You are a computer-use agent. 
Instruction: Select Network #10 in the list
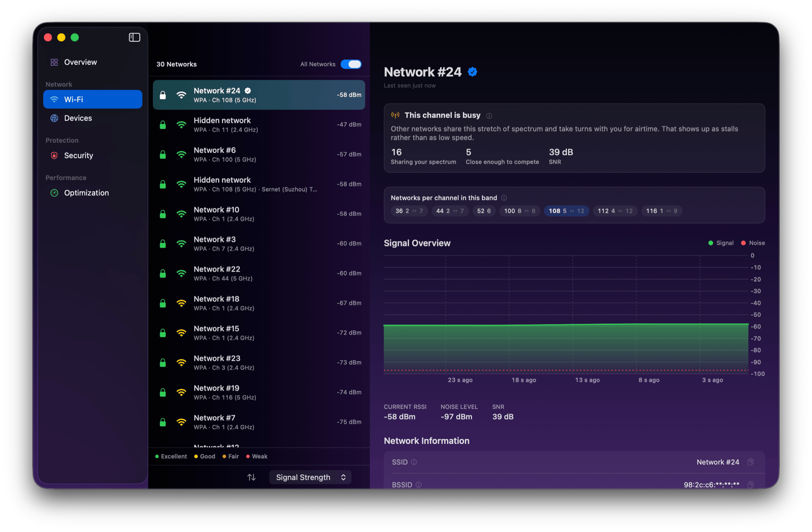[x=259, y=214]
